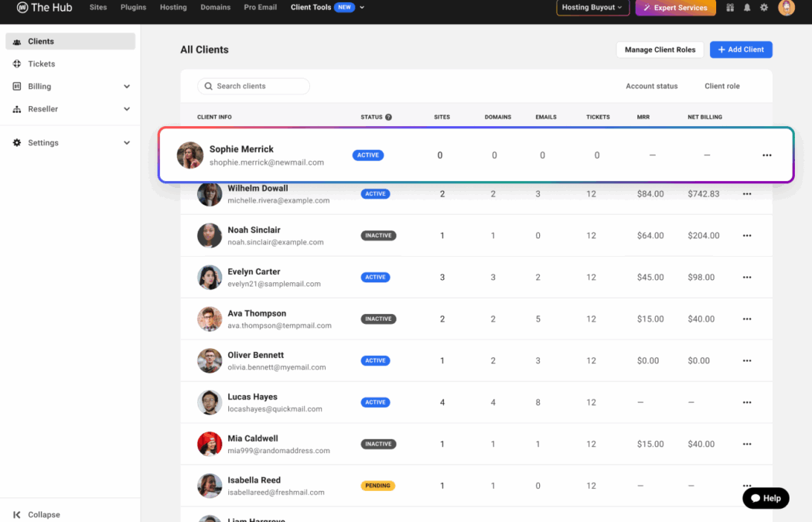Open the three-dot menu for Noah Sinclair

(x=746, y=236)
